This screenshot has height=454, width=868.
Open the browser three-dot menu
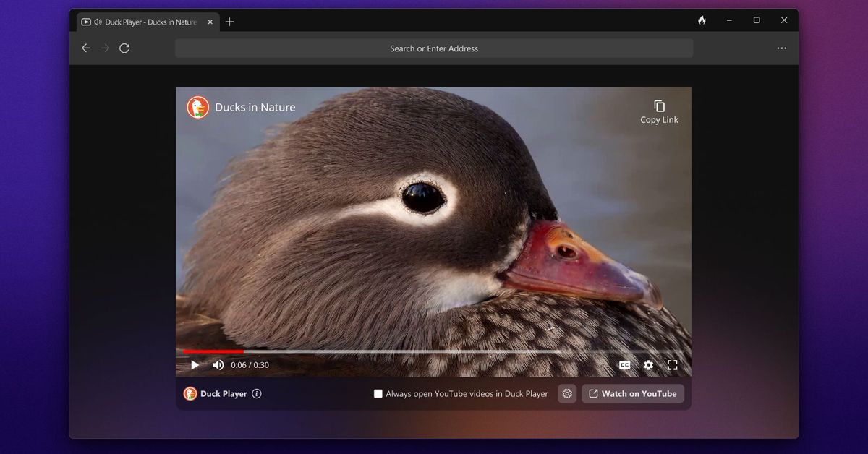[781, 48]
